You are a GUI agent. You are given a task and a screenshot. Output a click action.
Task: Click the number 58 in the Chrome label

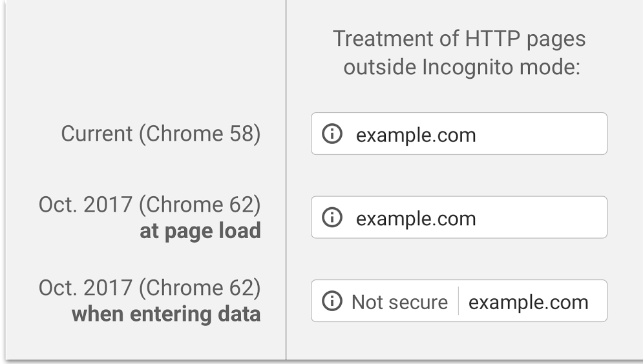241,134
